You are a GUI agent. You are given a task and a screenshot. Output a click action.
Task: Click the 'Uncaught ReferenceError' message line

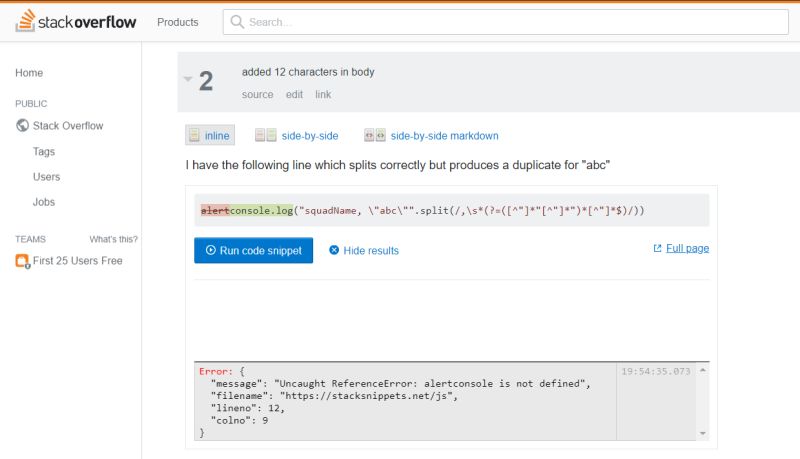tap(401, 384)
